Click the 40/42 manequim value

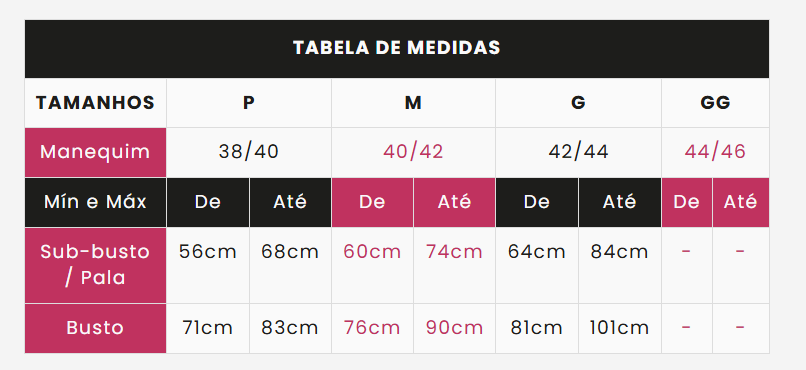point(413,152)
